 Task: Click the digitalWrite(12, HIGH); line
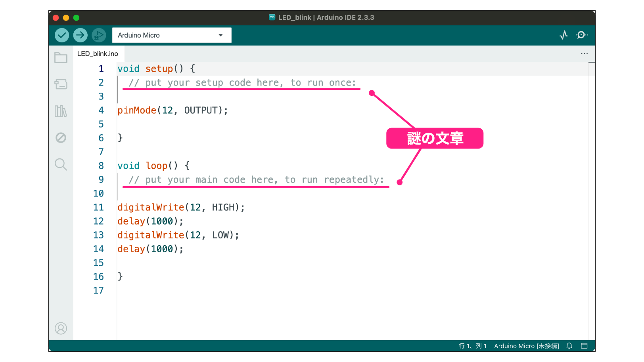coord(181,208)
